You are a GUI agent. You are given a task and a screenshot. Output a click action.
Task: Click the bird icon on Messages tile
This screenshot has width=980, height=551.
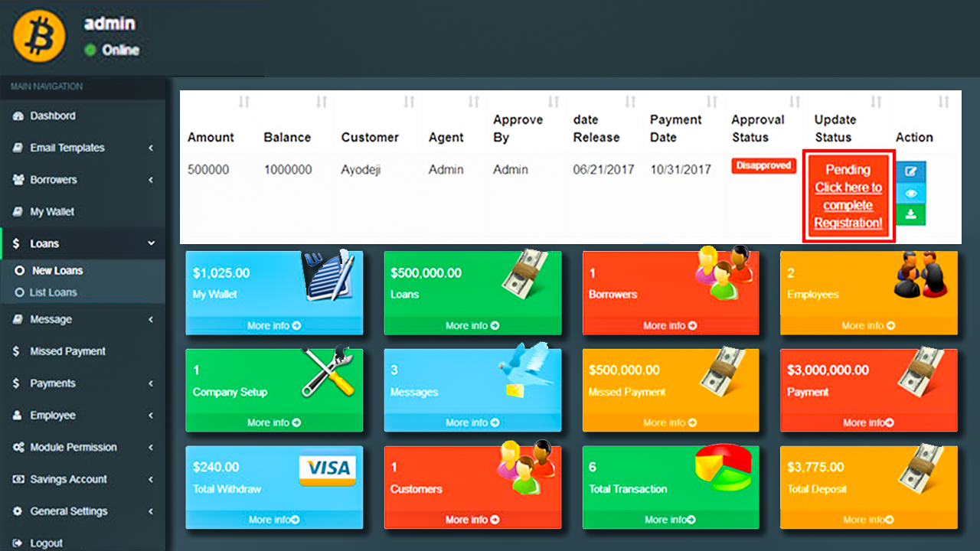coord(524,369)
